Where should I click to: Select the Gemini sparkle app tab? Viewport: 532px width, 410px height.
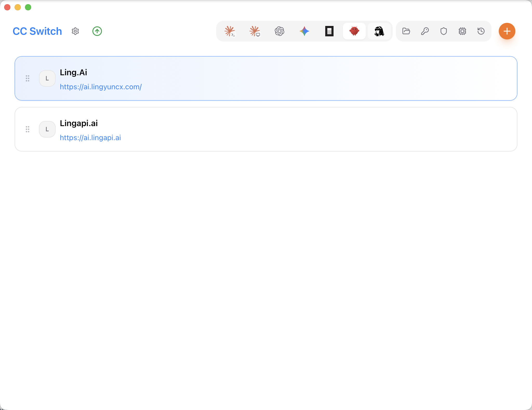304,31
